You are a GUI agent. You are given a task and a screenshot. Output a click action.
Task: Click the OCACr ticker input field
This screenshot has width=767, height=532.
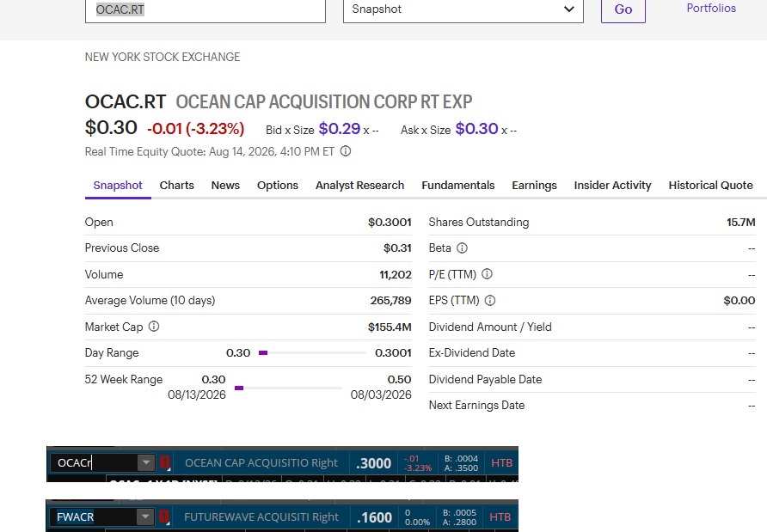(x=95, y=462)
